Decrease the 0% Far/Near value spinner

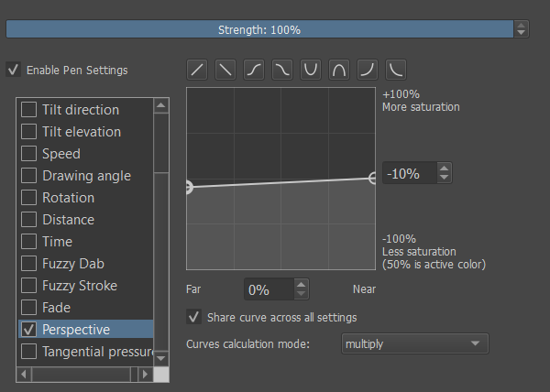coord(302,295)
